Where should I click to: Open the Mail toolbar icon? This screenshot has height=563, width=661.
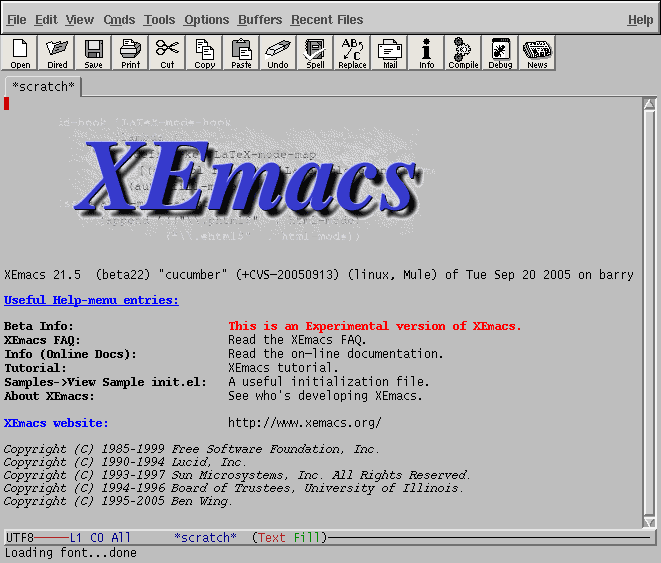[389, 53]
